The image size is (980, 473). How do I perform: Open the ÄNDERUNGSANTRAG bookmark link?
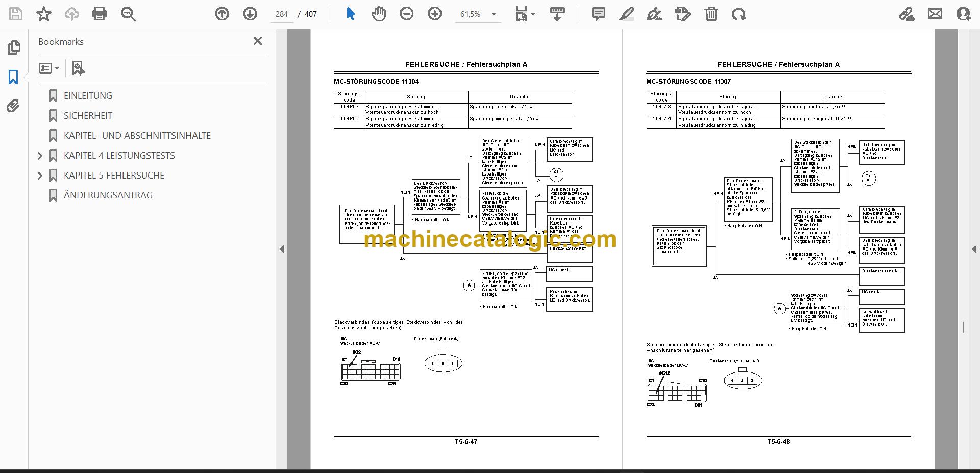pyautogui.click(x=108, y=195)
